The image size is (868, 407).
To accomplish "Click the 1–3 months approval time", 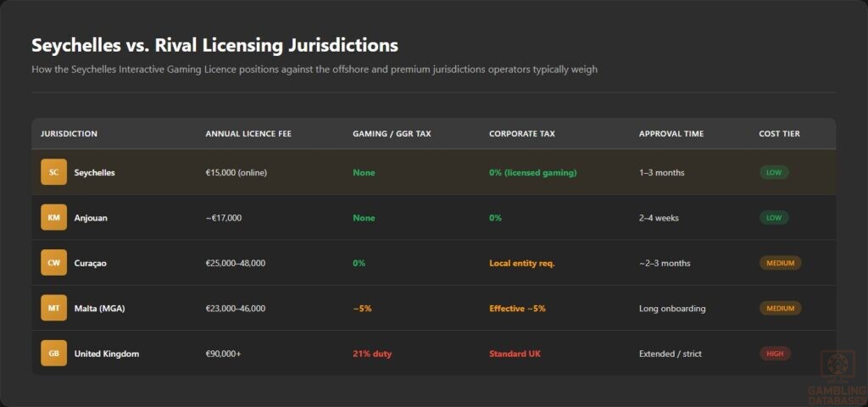I will click(x=662, y=172).
